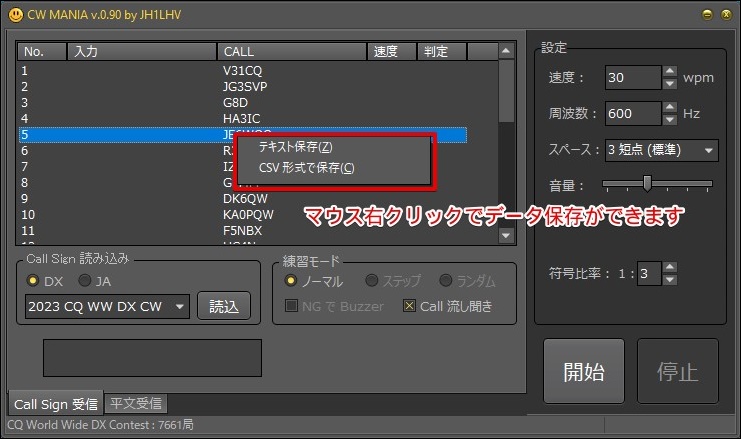Select row 4 HA3IC
The image size is (741, 439).
pos(242,119)
